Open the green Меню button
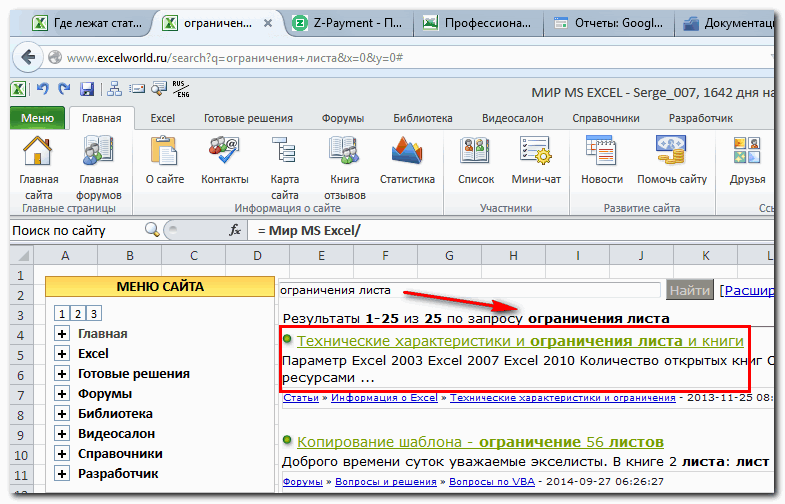 (38, 118)
